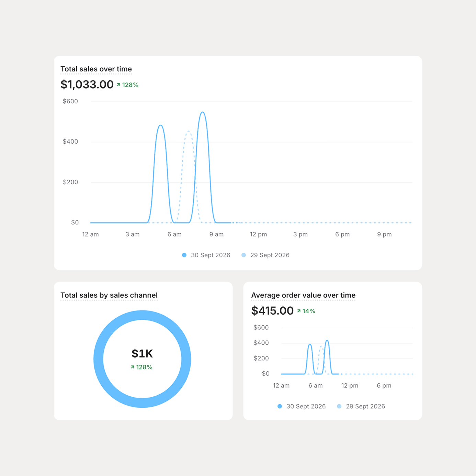Click the $415.00 average order value
476x476 pixels.
pos(272,311)
